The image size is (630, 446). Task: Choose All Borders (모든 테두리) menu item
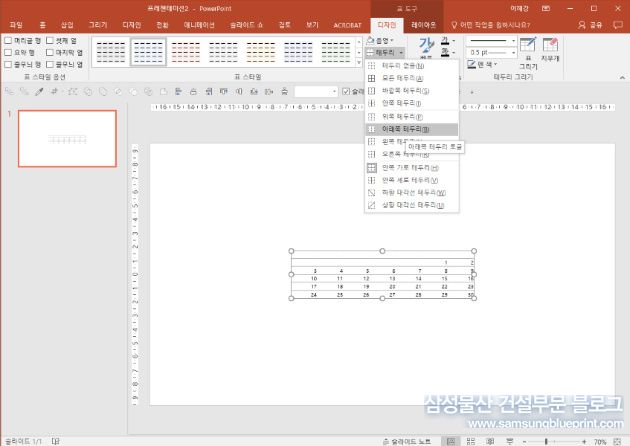[411, 78]
